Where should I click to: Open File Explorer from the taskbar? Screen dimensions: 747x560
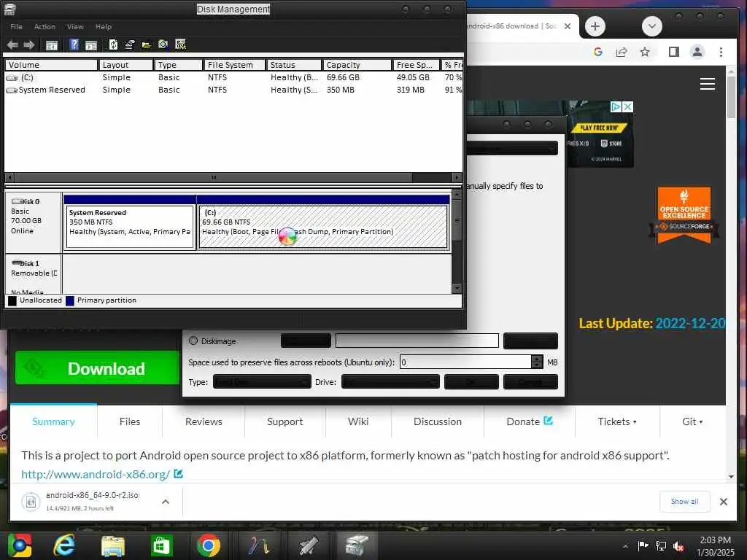tap(113, 545)
